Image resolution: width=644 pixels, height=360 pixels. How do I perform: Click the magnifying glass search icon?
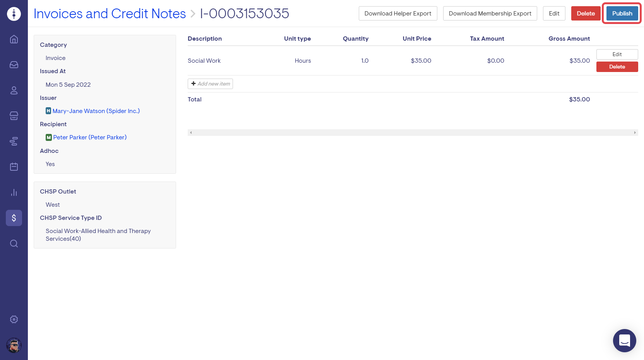pos(14,243)
